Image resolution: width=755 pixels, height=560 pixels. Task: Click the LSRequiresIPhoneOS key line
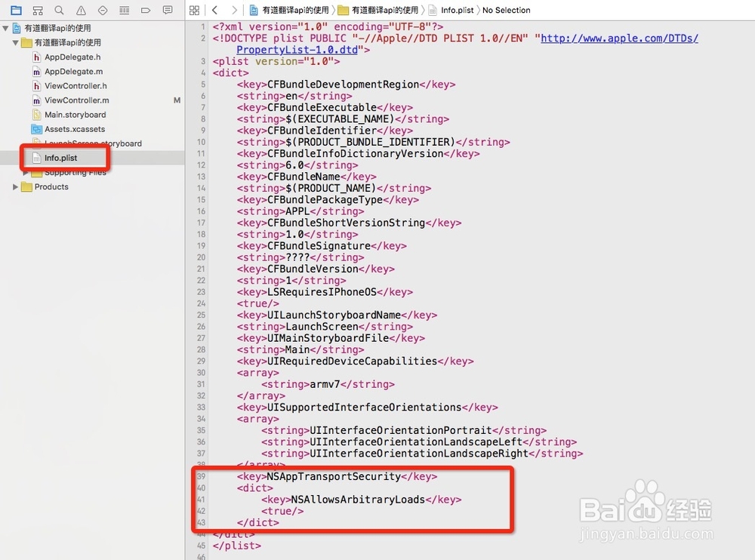[x=325, y=292]
